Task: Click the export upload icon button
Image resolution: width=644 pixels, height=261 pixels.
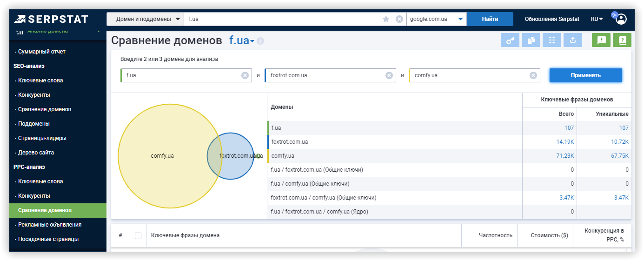Action: click(x=573, y=40)
